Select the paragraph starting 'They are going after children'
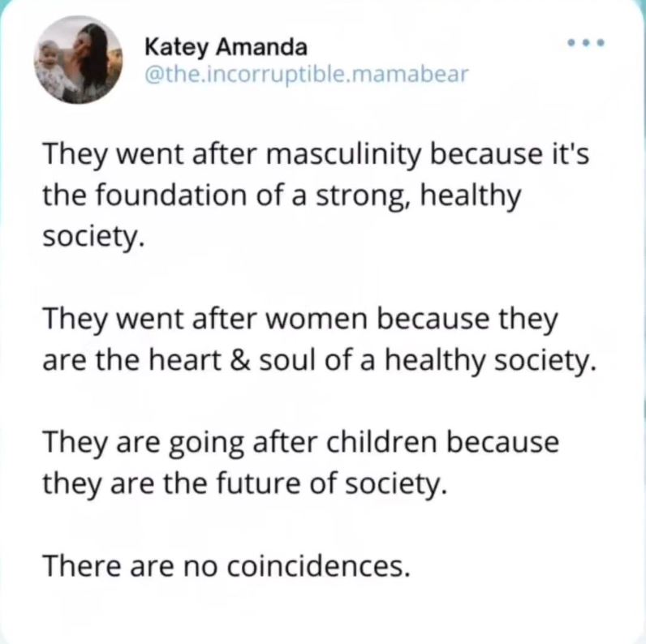This screenshot has height=644, width=646. (301, 463)
